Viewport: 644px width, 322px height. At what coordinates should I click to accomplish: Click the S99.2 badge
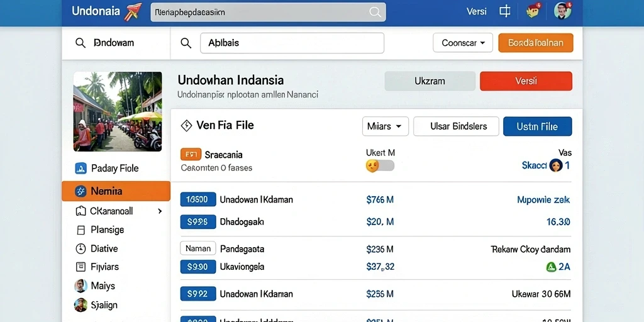[x=198, y=294]
